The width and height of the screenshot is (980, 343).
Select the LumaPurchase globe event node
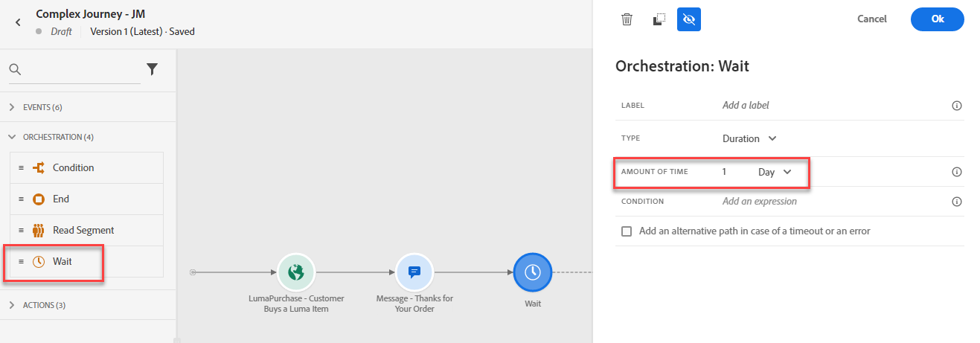(x=296, y=272)
